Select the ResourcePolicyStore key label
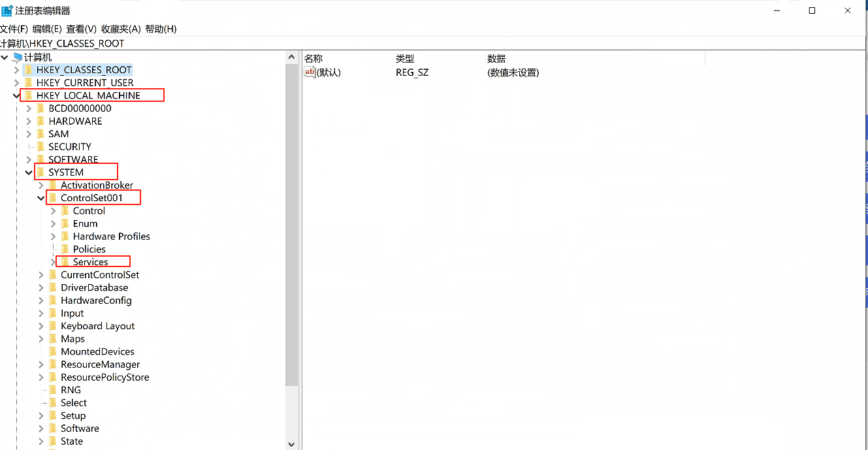 (105, 378)
